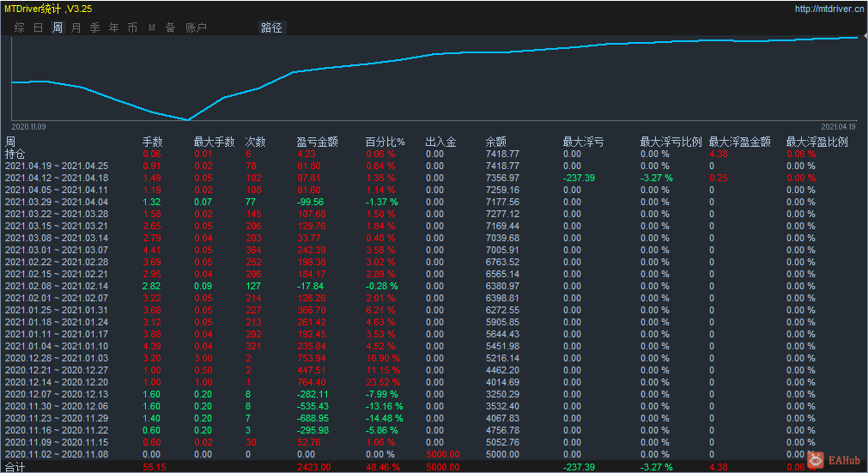Image resolution: width=868 pixels, height=473 pixels.
Task: Select the 2021.04.12 ~ 2021.04.18 week row
Action: tap(57, 178)
